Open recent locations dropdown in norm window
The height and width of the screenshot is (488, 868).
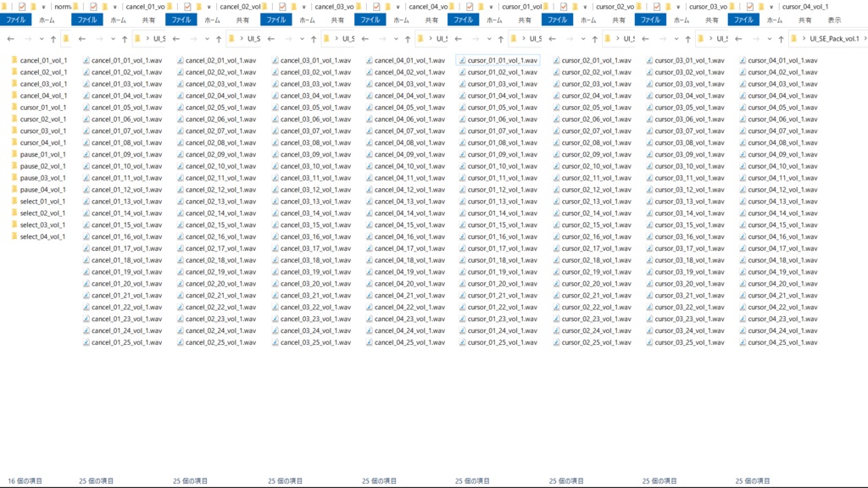42,39
